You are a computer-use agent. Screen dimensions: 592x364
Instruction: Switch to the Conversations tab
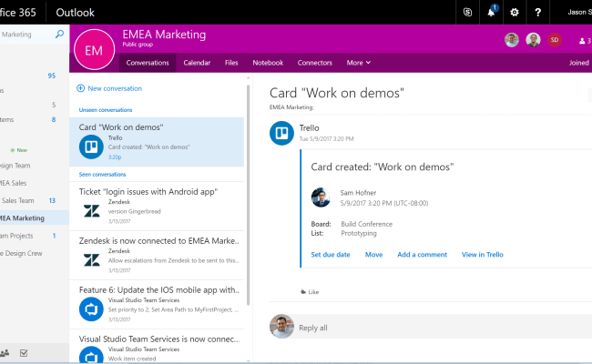148,63
